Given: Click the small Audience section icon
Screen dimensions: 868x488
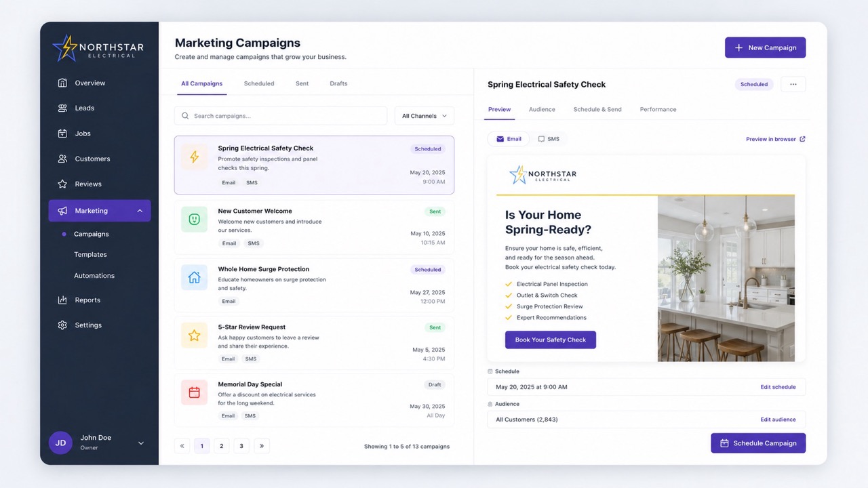Looking at the screenshot, I should 490,404.
